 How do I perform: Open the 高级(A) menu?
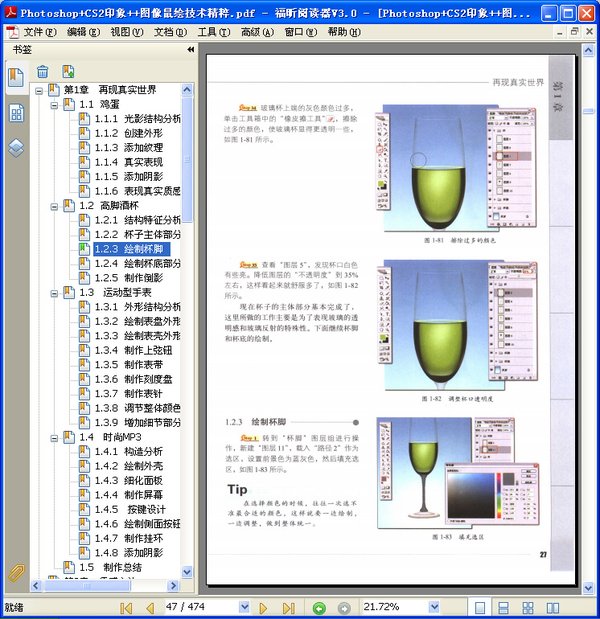pos(257,32)
